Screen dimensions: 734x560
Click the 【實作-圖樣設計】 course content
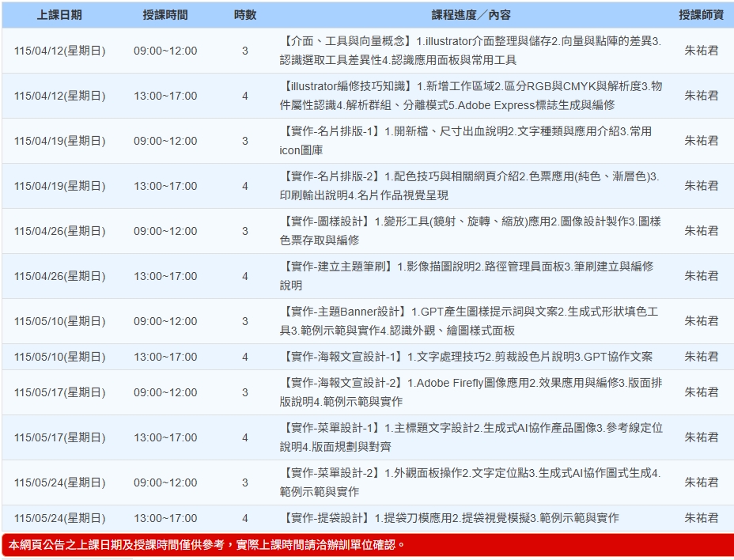tap(471, 231)
